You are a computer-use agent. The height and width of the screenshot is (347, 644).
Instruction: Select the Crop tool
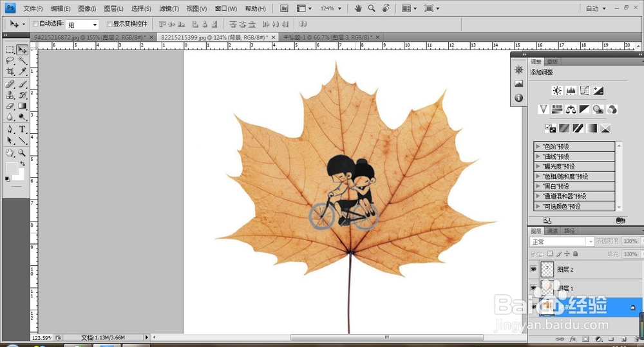10,71
